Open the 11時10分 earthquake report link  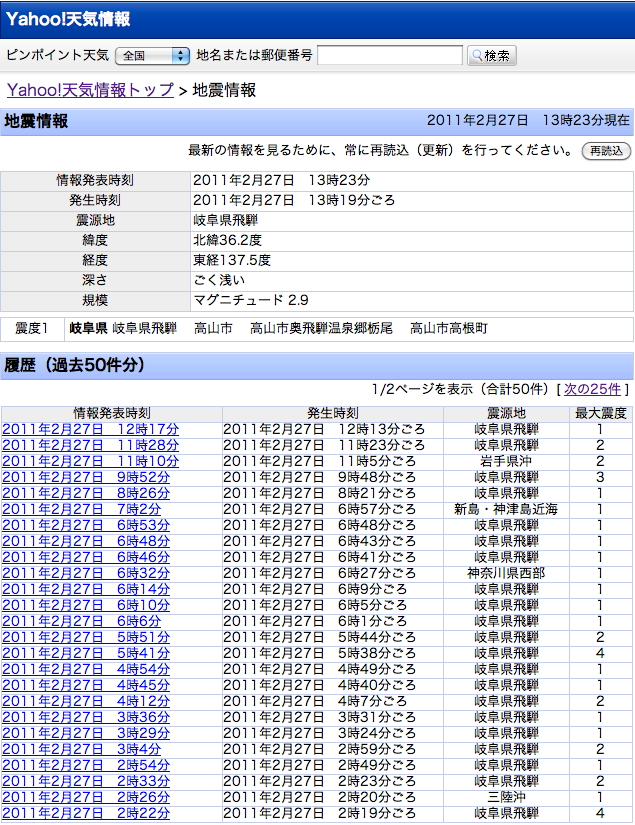tap(90, 461)
